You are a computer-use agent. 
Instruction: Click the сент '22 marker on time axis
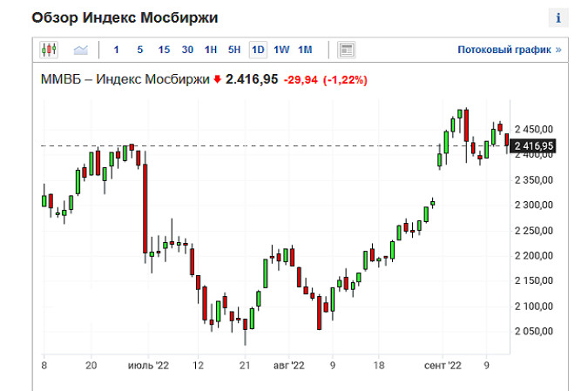pyautogui.click(x=442, y=367)
